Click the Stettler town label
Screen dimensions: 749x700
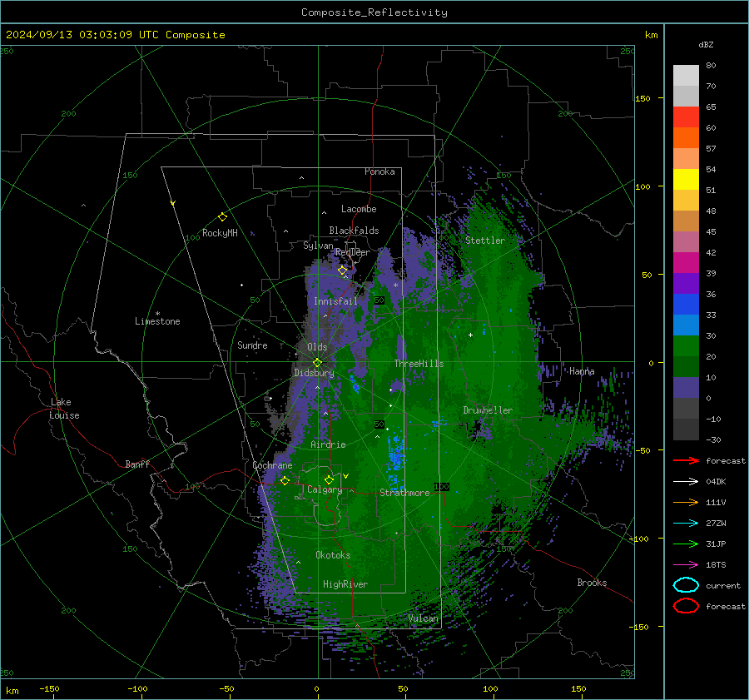coord(485,241)
